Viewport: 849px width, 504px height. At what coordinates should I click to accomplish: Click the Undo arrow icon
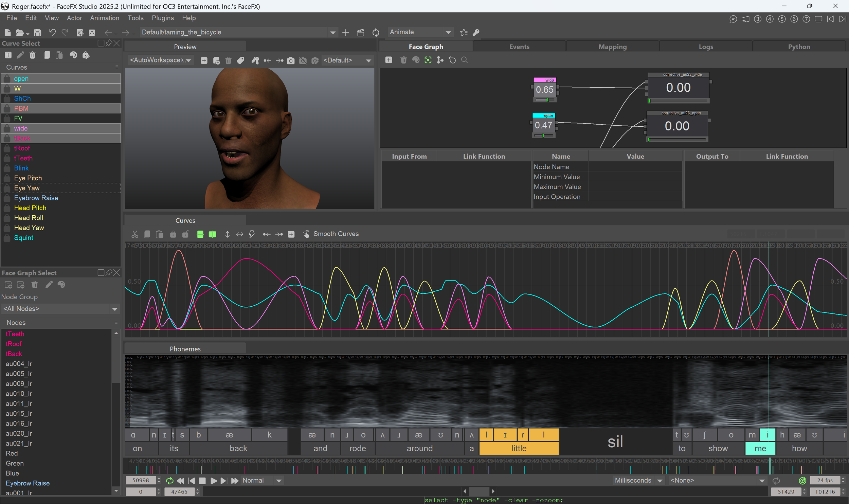pos(52,33)
